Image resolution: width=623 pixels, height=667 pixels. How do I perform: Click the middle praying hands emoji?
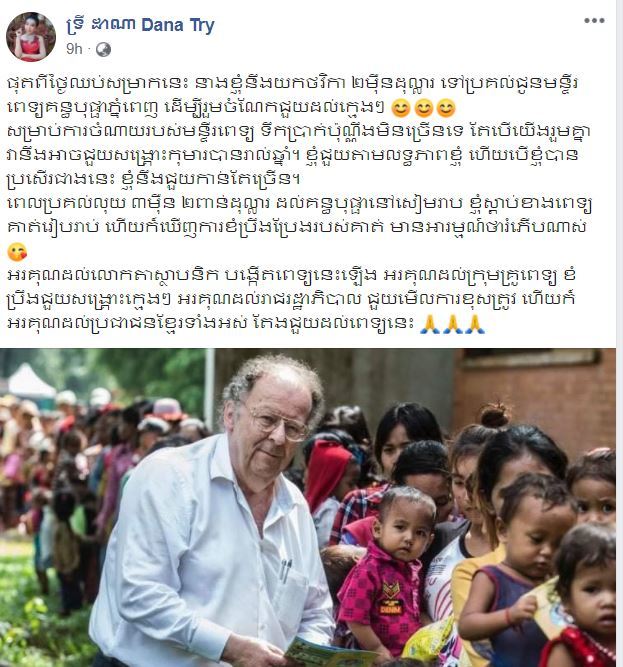(452, 325)
